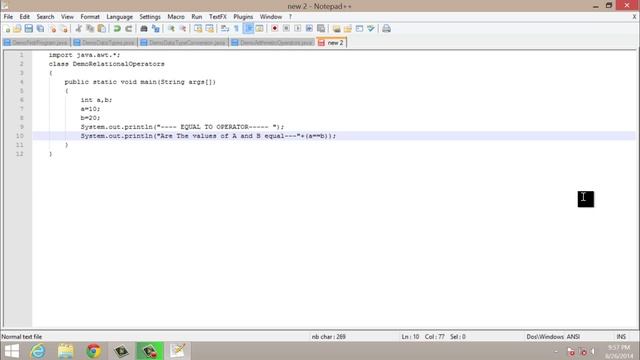Toggle the highlighted Indent Guide icon
Screen dimensions: 640x360
[x=248, y=29]
